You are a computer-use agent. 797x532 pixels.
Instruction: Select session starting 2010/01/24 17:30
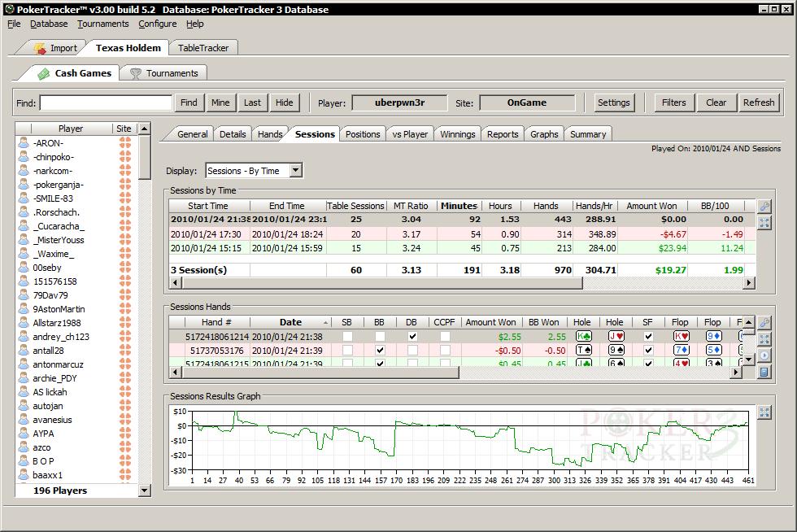462,234
